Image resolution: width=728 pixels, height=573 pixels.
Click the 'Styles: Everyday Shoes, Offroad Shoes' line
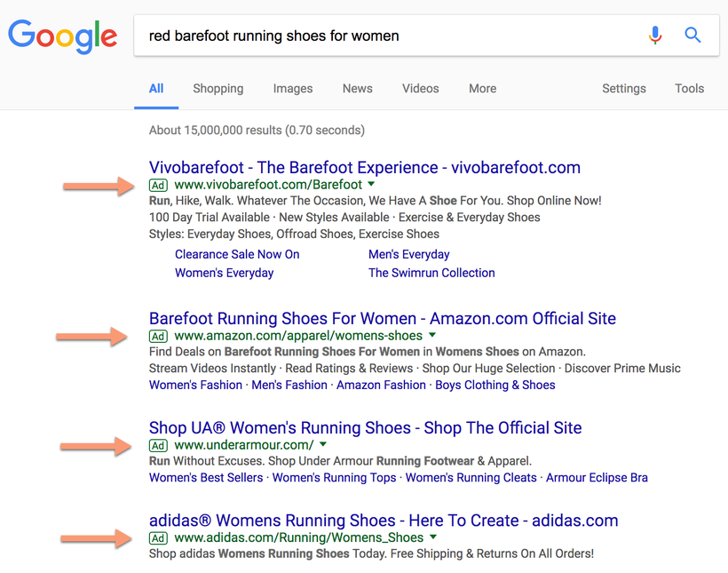294,234
